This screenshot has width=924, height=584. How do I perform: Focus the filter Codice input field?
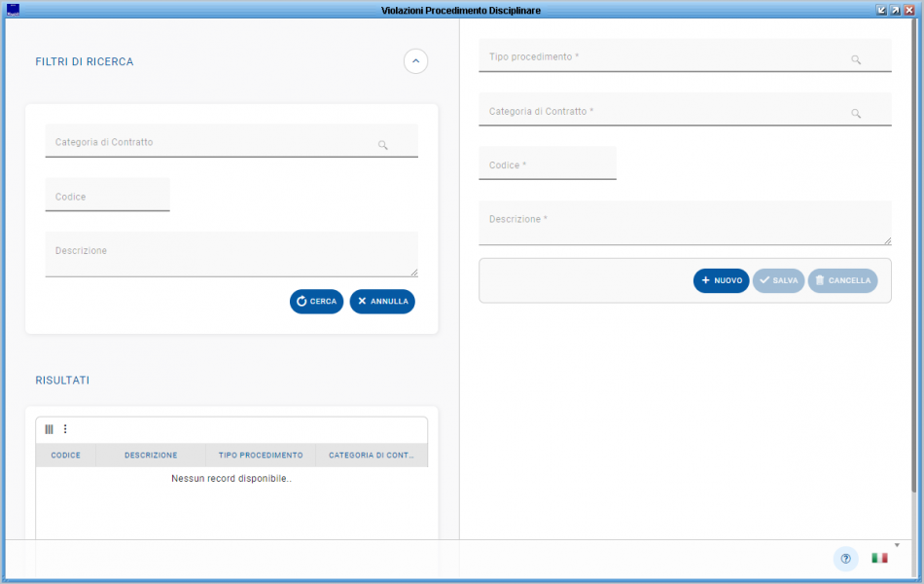pyautogui.click(x=107, y=195)
